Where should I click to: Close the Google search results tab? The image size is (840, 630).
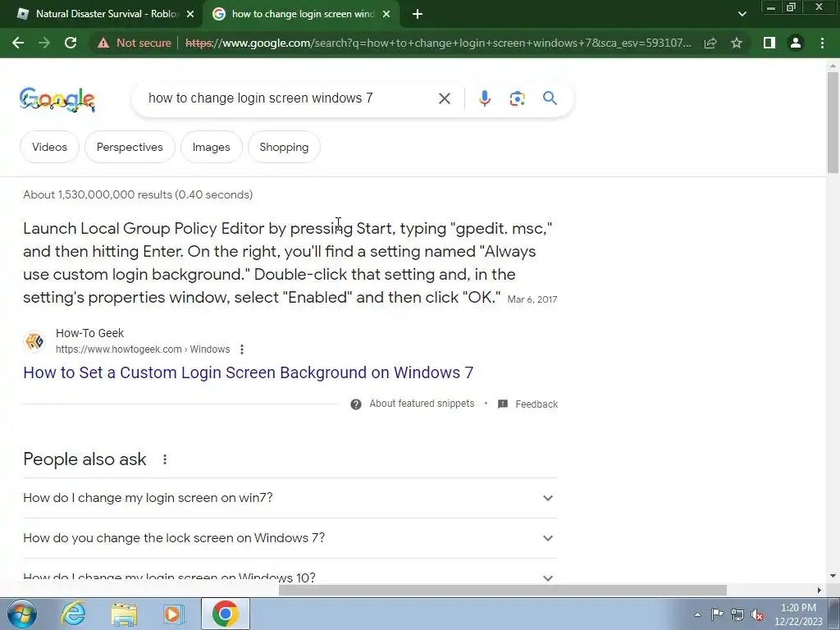pos(386,14)
